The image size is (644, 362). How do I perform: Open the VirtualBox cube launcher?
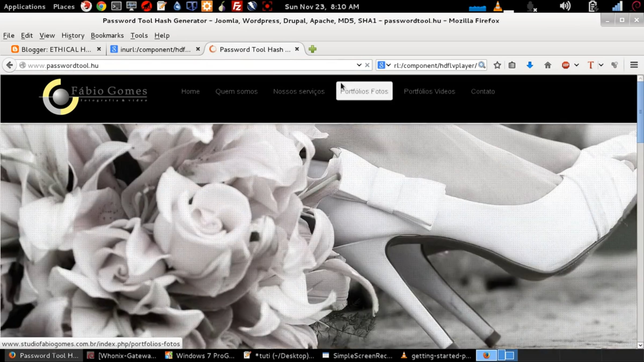click(x=192, y=6)
